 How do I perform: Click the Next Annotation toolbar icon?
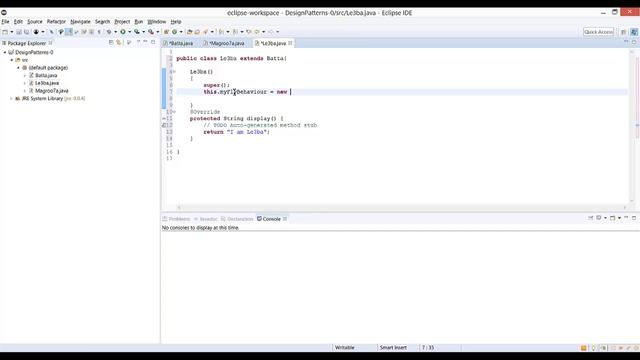click(221, 32)
